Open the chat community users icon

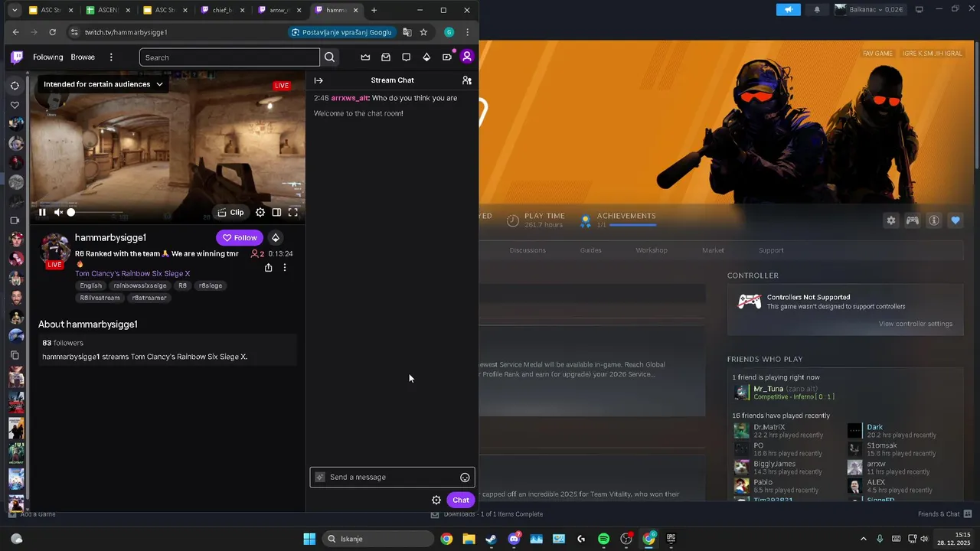click(x=466, y=80)
